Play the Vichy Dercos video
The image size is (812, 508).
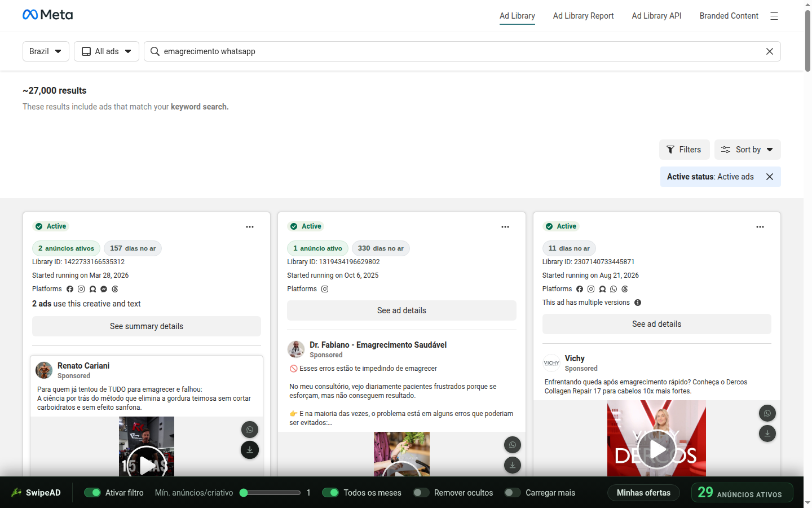click(x=657, y=449)
